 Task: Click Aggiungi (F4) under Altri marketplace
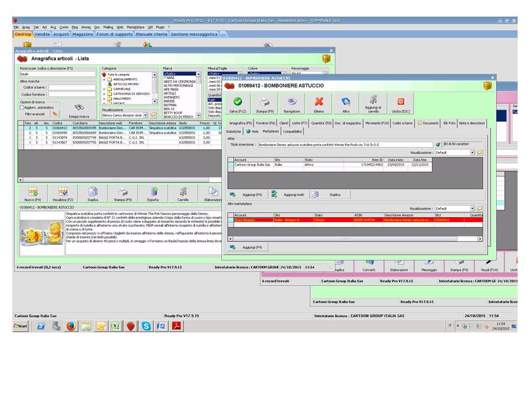coord(248,247)
